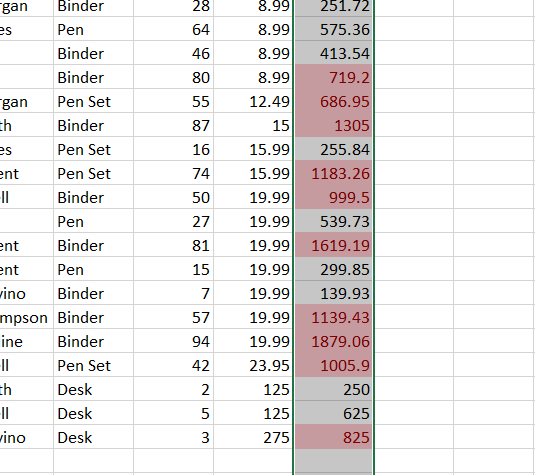Select the total cell showing 139.93
535x475 pixels.
coord(333,293)
